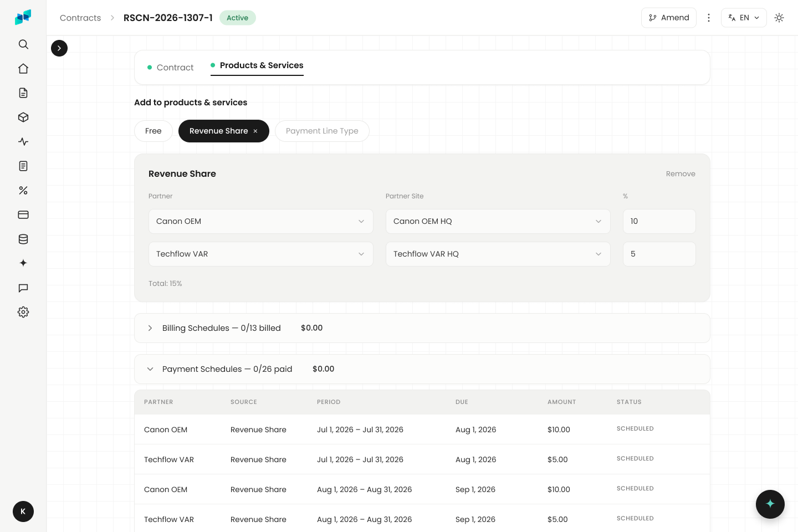The image size is (798, 532).
Task: Expand the sidebar with arrow button
Action: pyautogui.click(x=59, y=48)
